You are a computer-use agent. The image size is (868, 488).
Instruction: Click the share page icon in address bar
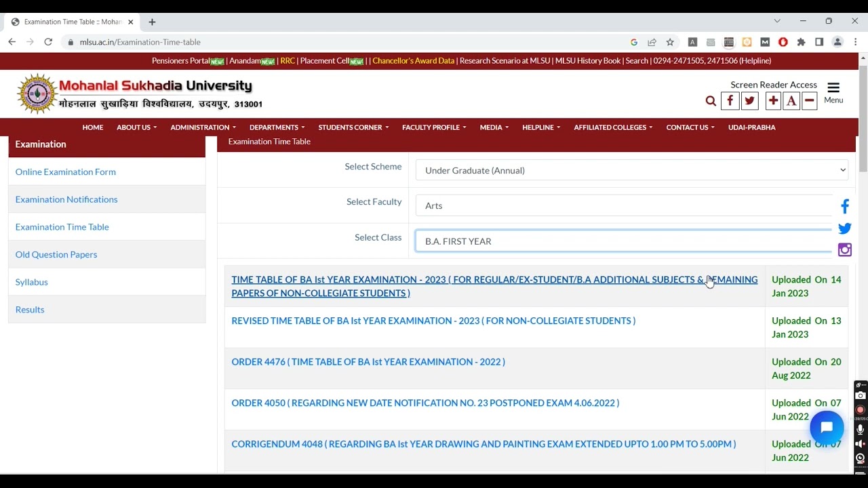click(652, 42)
